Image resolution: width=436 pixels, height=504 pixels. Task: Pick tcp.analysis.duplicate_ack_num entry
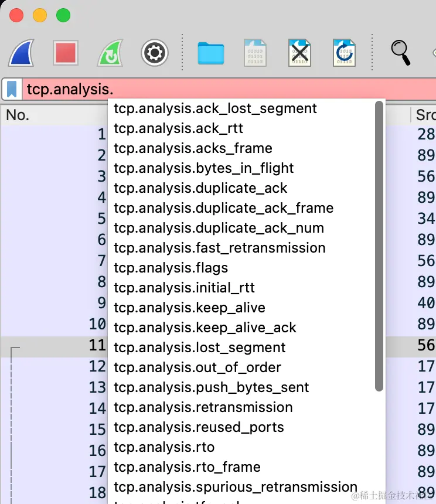pos(219,228)
